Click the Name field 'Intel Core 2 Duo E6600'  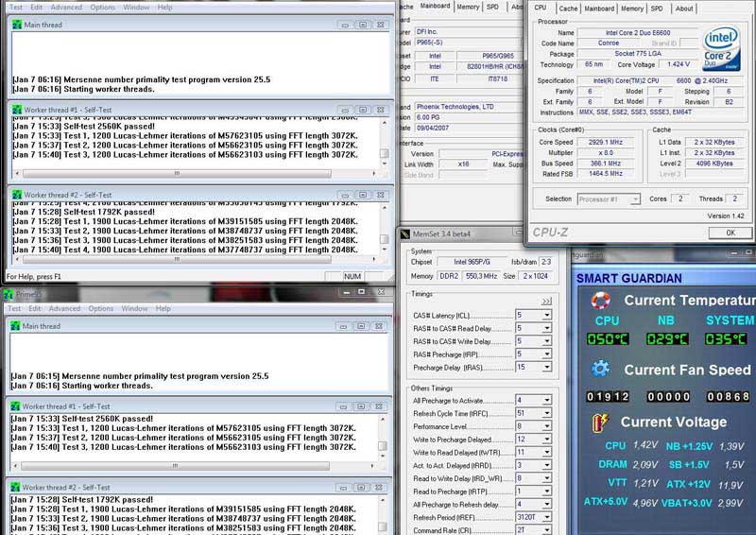point(637,33)
